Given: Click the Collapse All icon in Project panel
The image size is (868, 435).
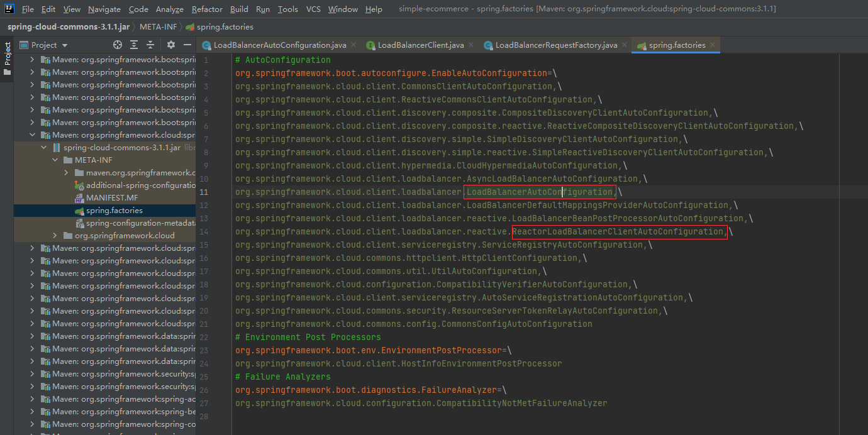Looking at the screenshot, I should [150, 45].
